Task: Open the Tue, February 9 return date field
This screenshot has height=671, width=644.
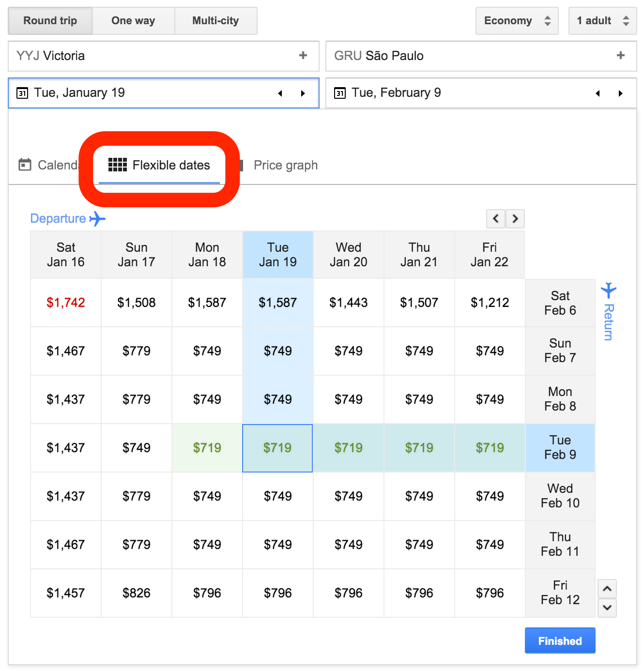Action: (481, 93)
